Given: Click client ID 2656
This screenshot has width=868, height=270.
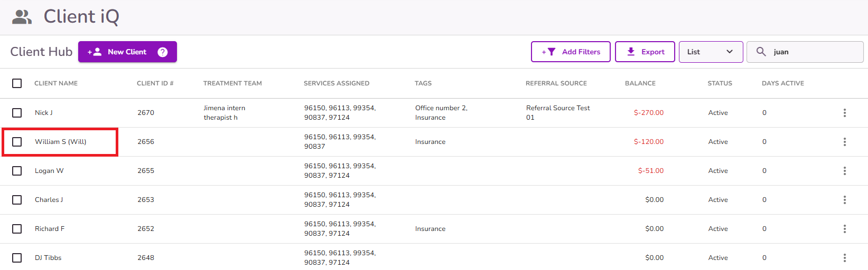Looking at the screenshot, I should click(146, 142).
